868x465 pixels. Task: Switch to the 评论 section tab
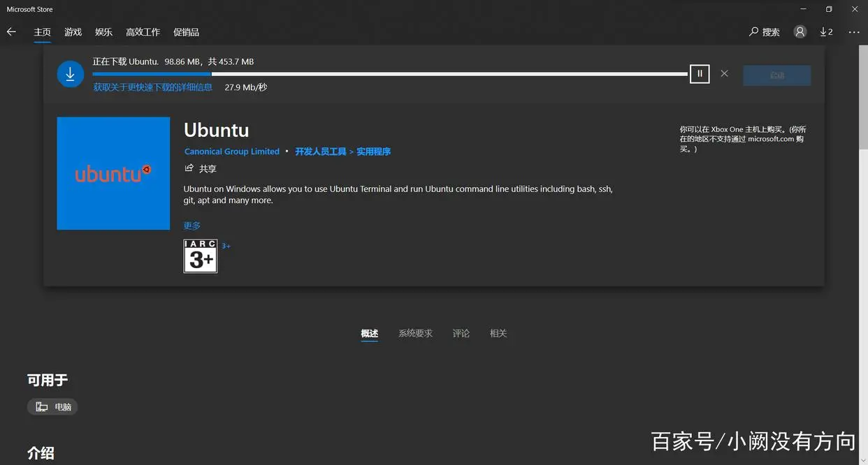(461, 334)
